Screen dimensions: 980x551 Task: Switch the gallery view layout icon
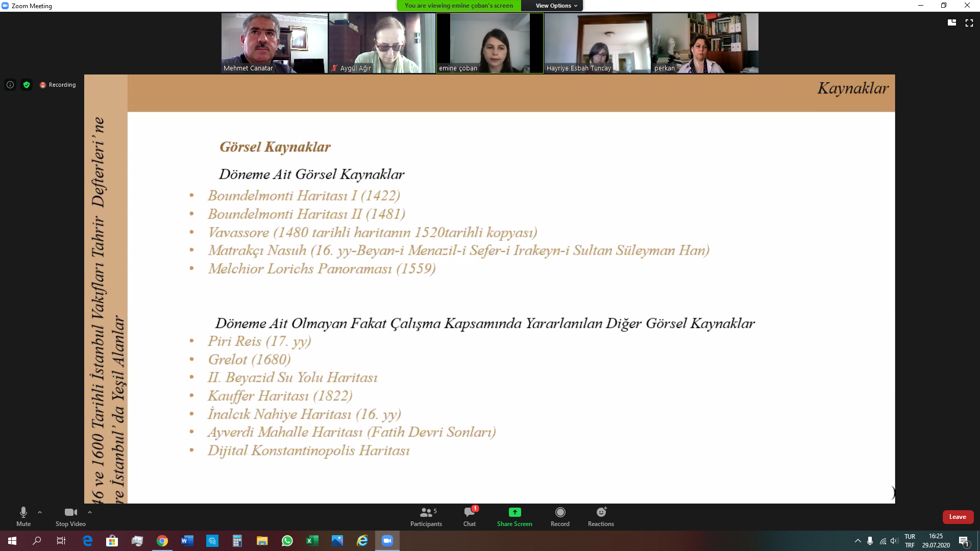pyautogui.click(x=952, y=22)
